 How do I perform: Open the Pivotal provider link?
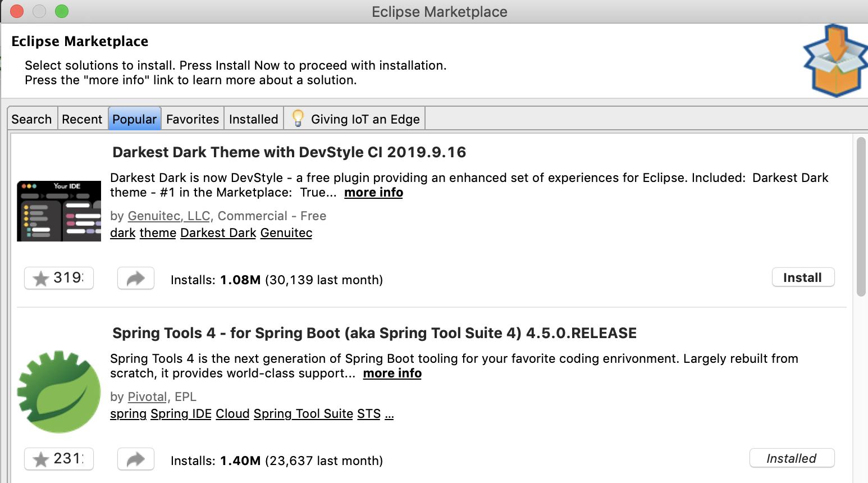[x=148, y=397]
